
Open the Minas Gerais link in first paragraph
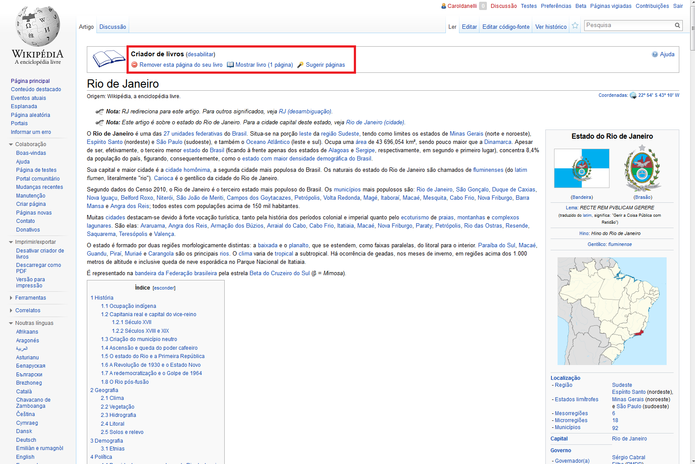pyautogui.click(x=466, y=133)
